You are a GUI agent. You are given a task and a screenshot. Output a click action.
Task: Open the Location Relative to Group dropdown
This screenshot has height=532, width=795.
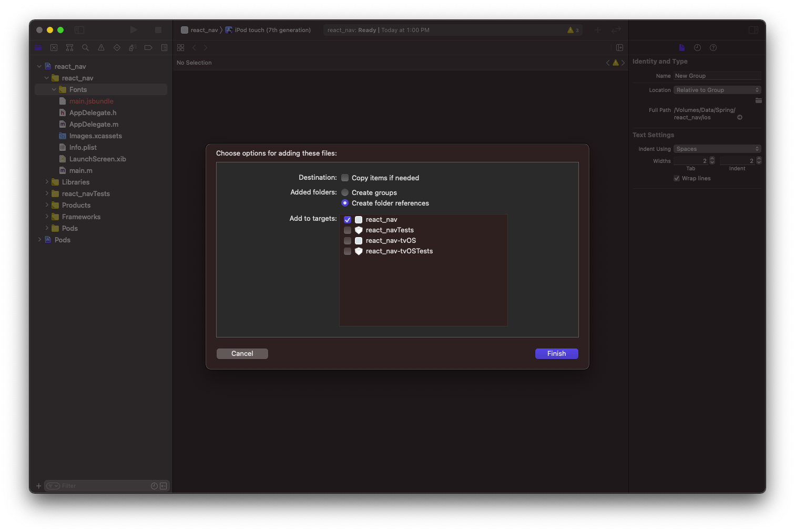coord(717,90)
